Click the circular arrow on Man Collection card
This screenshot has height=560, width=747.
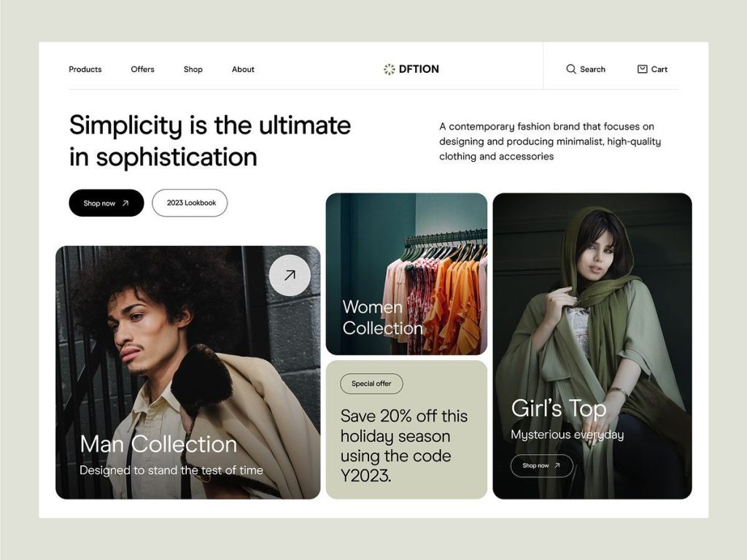(x=290, y=275)
